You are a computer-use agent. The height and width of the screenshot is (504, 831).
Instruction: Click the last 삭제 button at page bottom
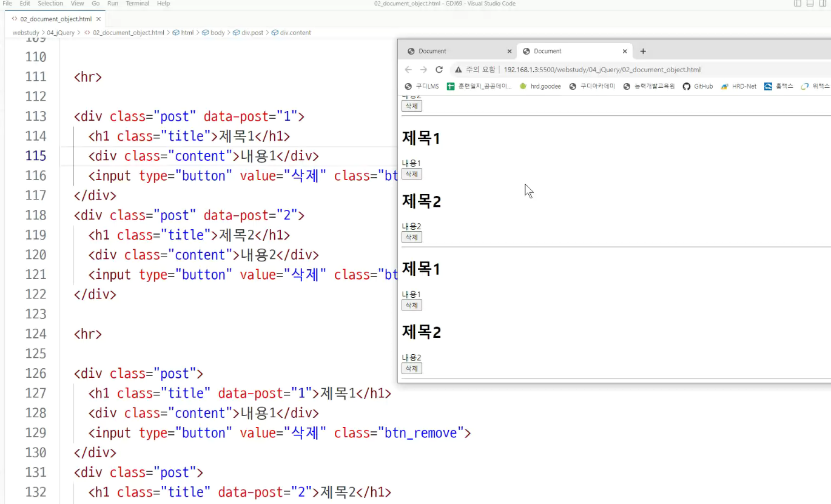click(x=411, y=369)
